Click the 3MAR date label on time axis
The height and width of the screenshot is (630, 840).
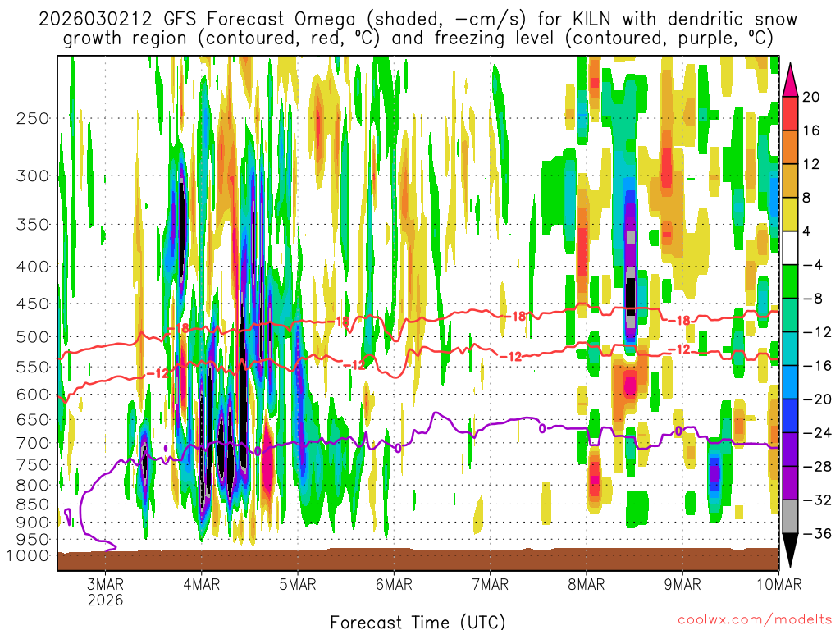point(106,584)
